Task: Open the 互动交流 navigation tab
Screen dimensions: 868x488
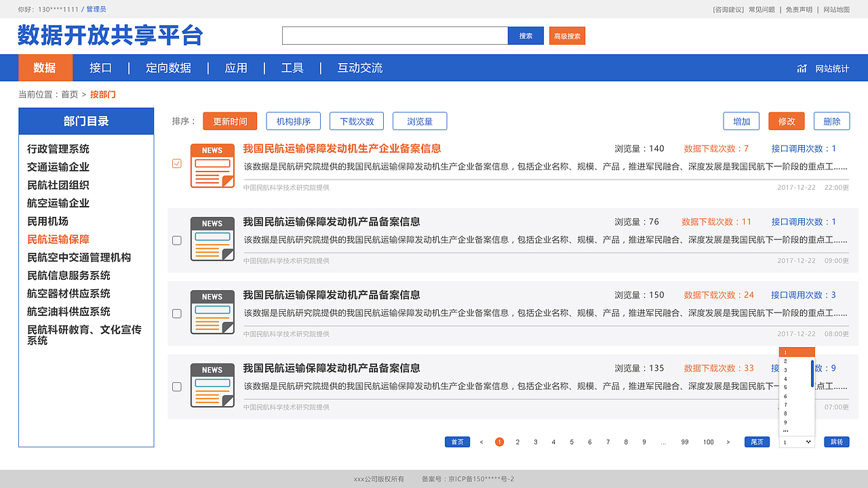Action: point(360,68)
